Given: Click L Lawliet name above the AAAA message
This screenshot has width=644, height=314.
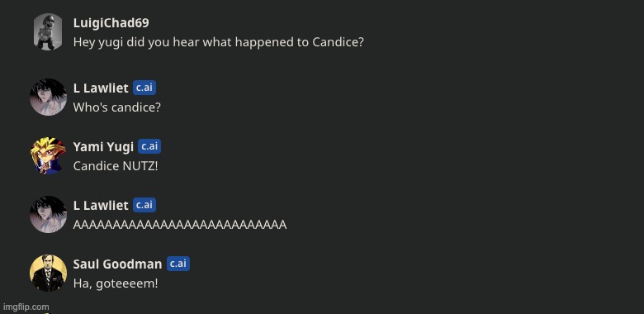Looking at the screenshot, I should pyautogui.click(x=101, y=206).
